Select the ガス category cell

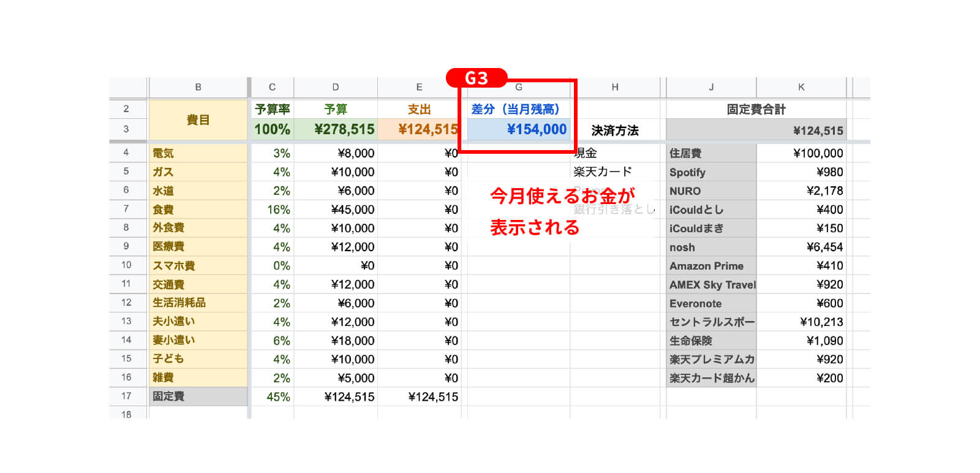[198, 172]
